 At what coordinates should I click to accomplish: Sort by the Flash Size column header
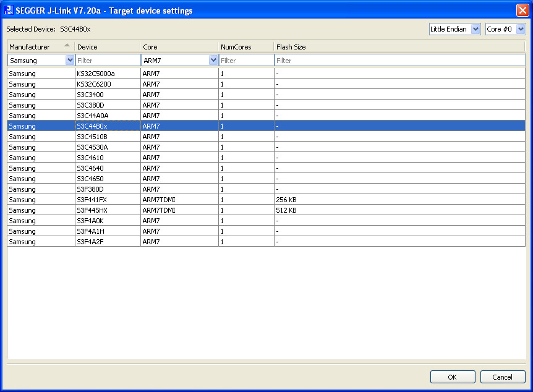click(399, 47)
